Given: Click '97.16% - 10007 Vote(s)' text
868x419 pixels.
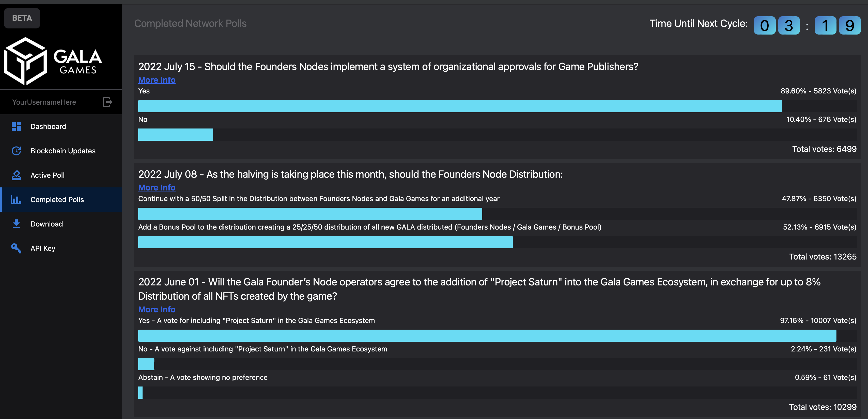Looking at the screenshot, I should [818, 320].
